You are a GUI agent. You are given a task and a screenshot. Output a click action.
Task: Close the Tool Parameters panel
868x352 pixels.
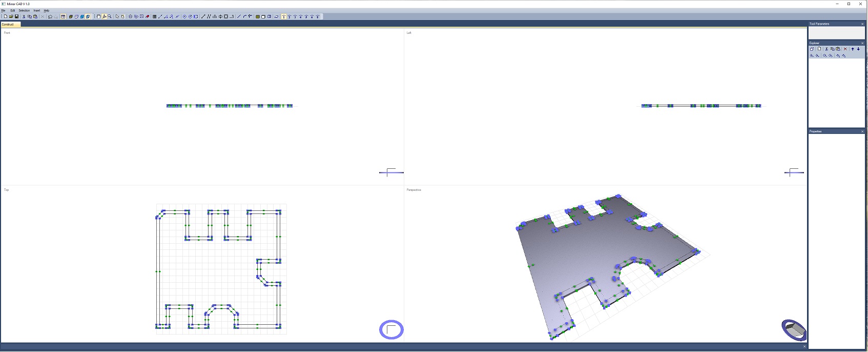[862, 24]
